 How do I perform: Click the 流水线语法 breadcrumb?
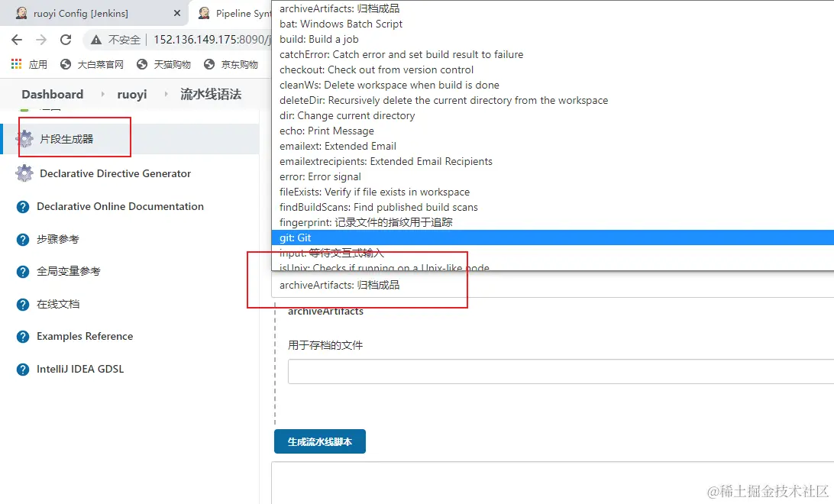(x=211, y=94)
